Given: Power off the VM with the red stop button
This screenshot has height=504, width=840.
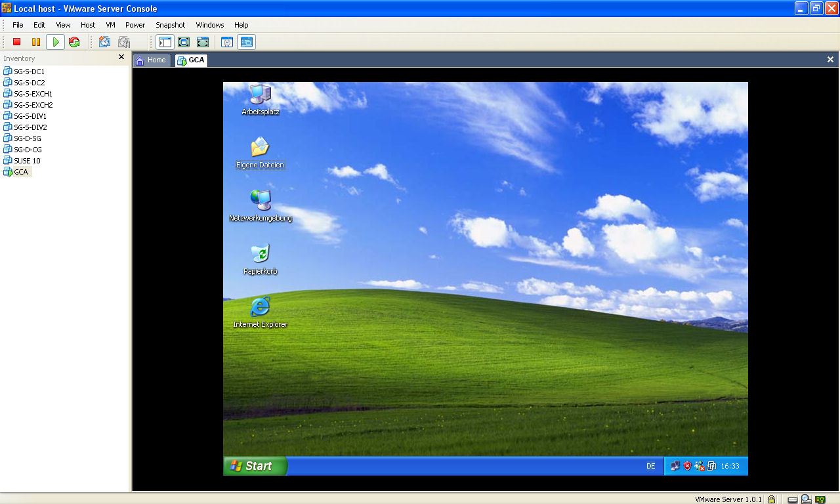Looking at the screenshot, I should coord(17,42).
